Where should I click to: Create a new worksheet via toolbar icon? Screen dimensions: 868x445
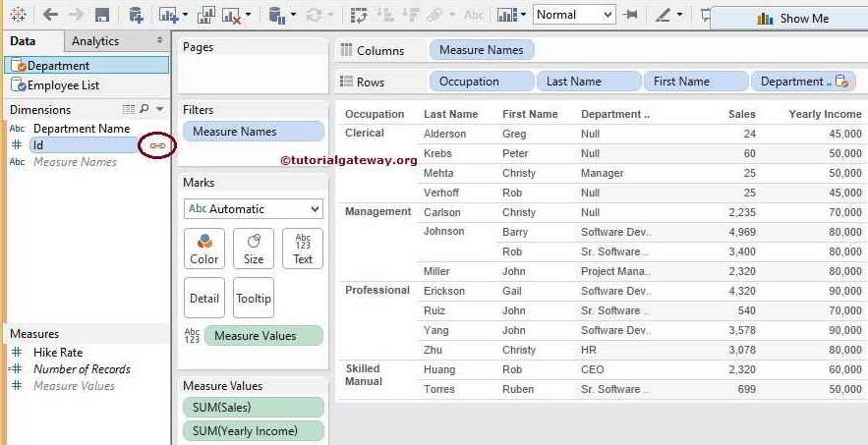(x=168, y=15)
